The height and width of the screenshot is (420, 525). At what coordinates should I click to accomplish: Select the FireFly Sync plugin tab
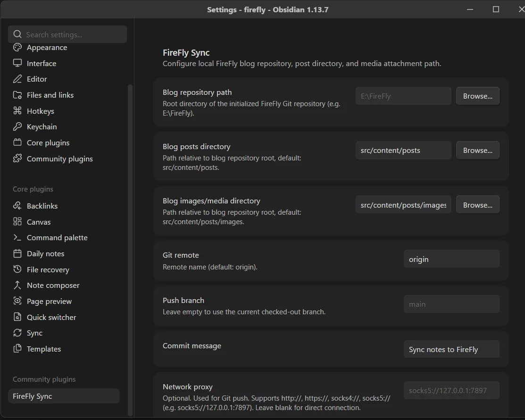tap(64, 396)
